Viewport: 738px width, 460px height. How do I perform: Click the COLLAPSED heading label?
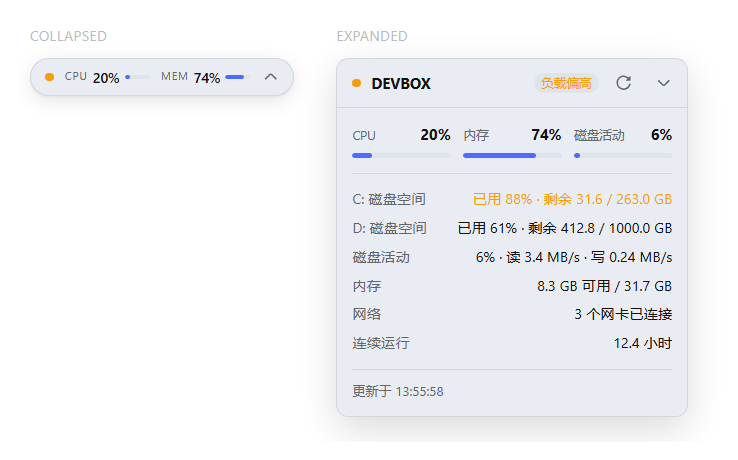[x=68, y=36]
